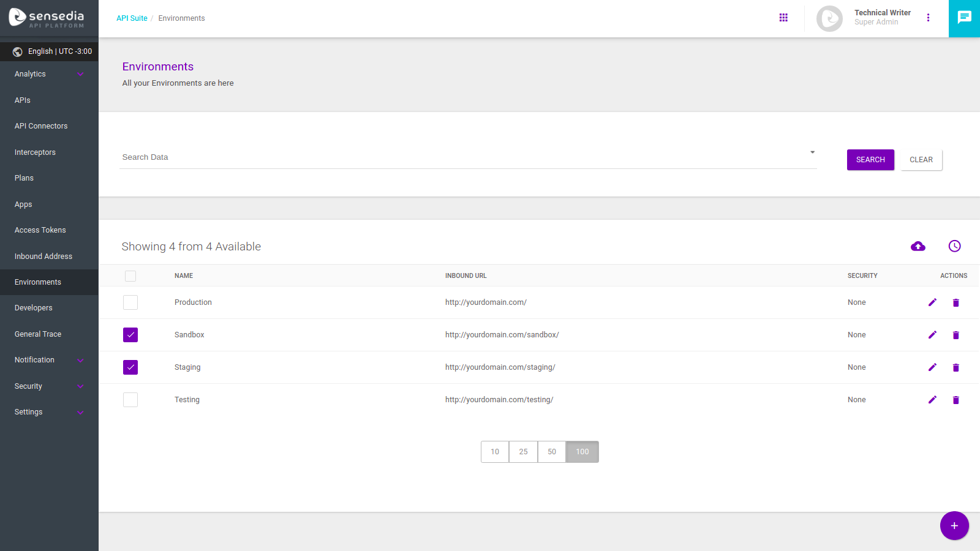The width and height of the screenshot is (980, 551).
Task: Open the chat/messages panel icon
Action: (x=964, y=18)
